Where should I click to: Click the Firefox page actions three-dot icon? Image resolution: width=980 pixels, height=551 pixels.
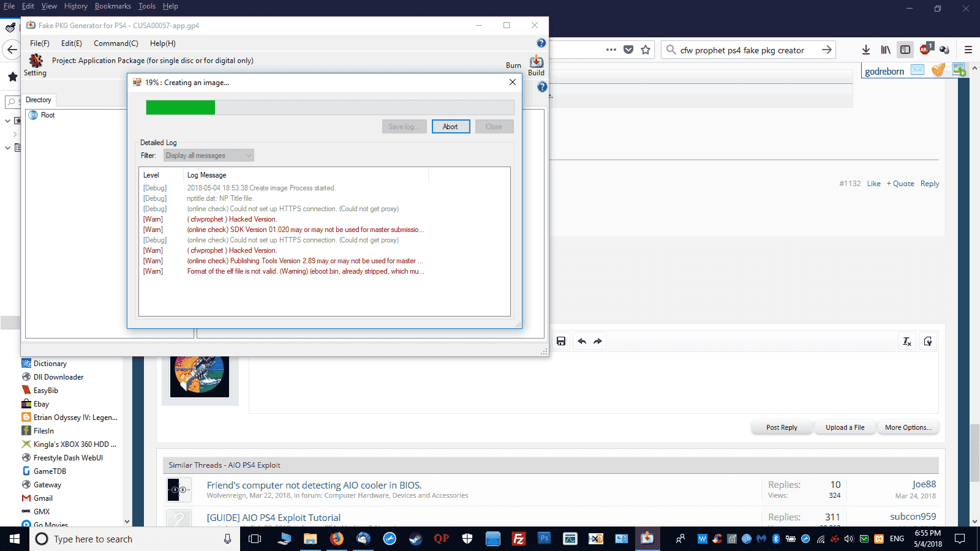coord(611,50)
